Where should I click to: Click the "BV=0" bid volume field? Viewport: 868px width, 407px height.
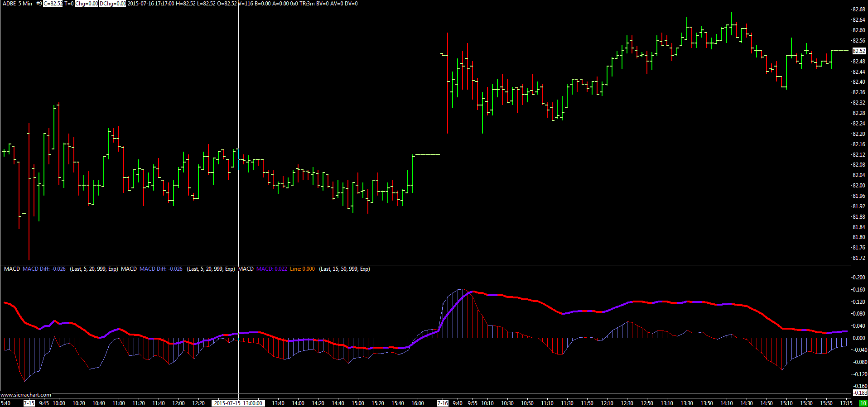pos(322,4)
